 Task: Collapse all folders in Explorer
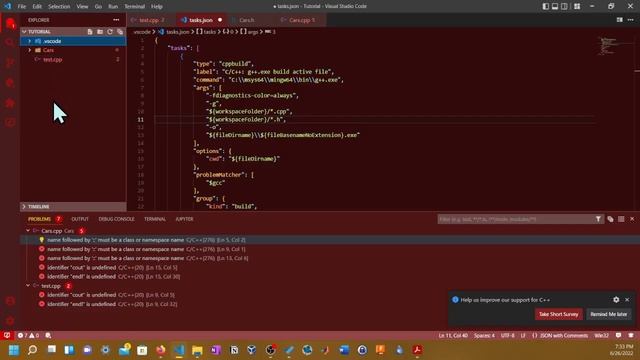(120, 31)
